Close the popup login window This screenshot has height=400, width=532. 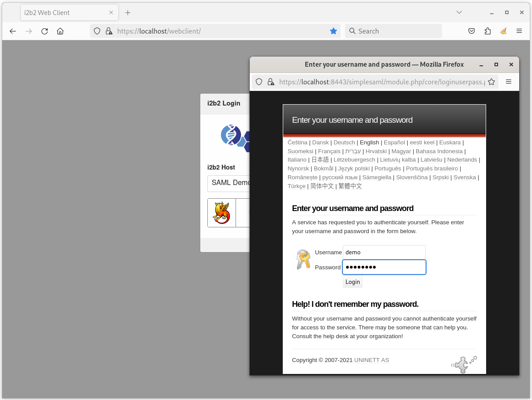[511, 64]
